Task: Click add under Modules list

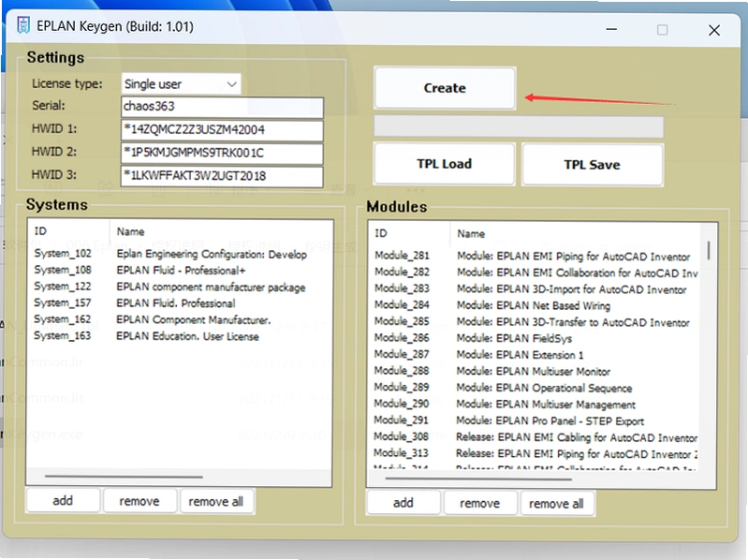Action: pos(403,503)
